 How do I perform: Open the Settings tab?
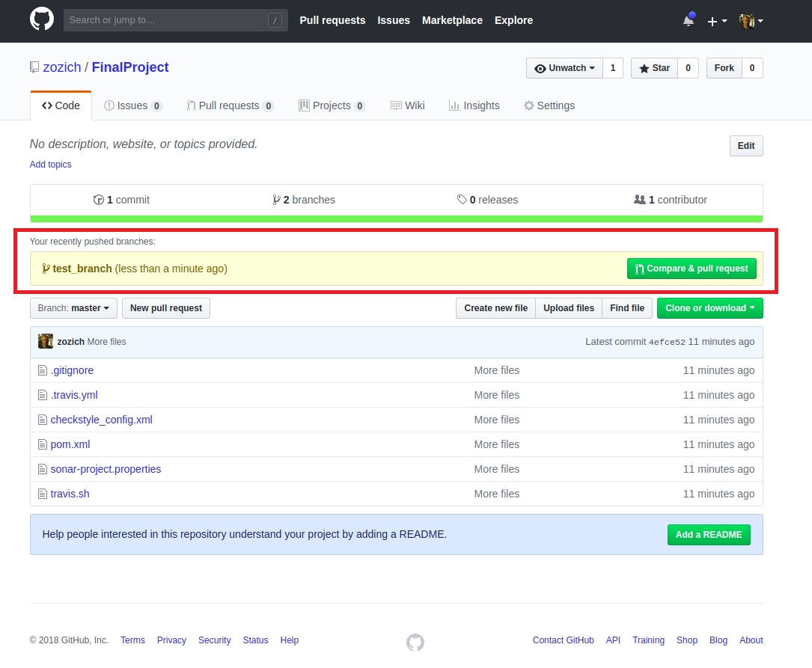[549, 105]
